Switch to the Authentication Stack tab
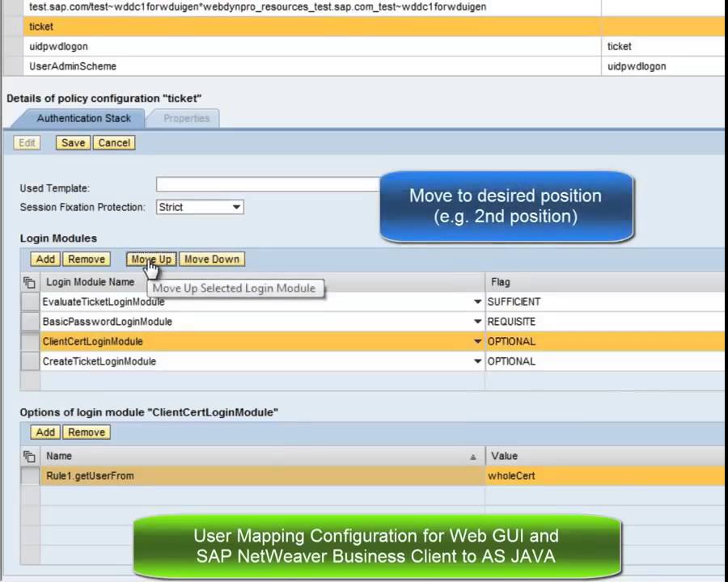Viewport: 728px width, 582px height. (x=83, y=118)
